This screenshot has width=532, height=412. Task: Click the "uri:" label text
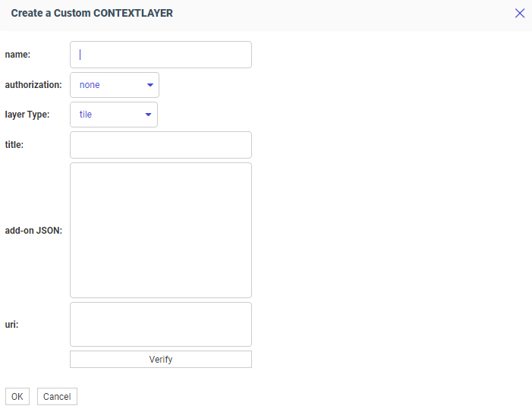pyautogui.click(x=11, y=324)
